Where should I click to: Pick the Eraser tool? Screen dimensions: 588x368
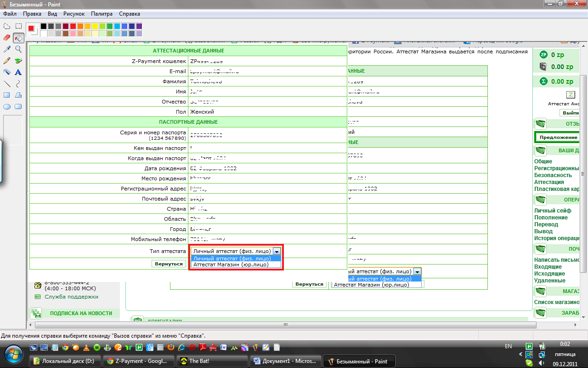[7, 38]
